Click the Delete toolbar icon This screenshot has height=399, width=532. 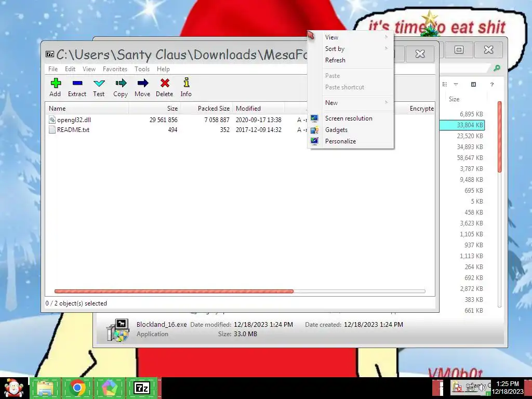165,83
